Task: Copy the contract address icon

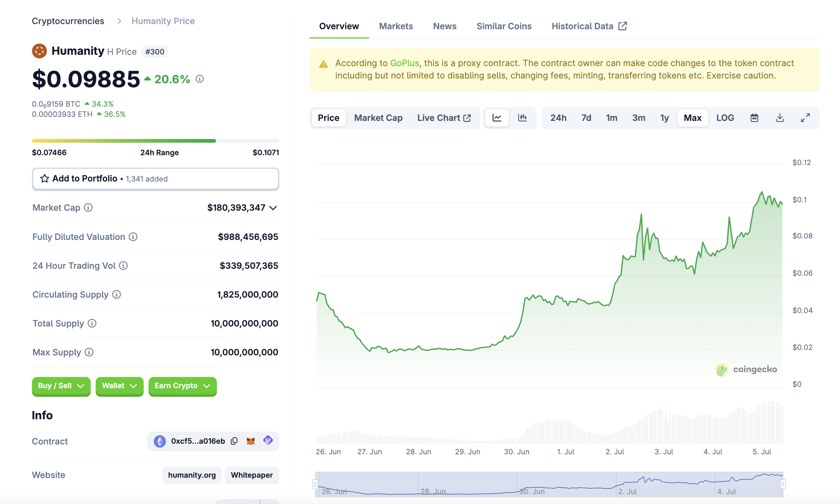Action: [234, 441]
